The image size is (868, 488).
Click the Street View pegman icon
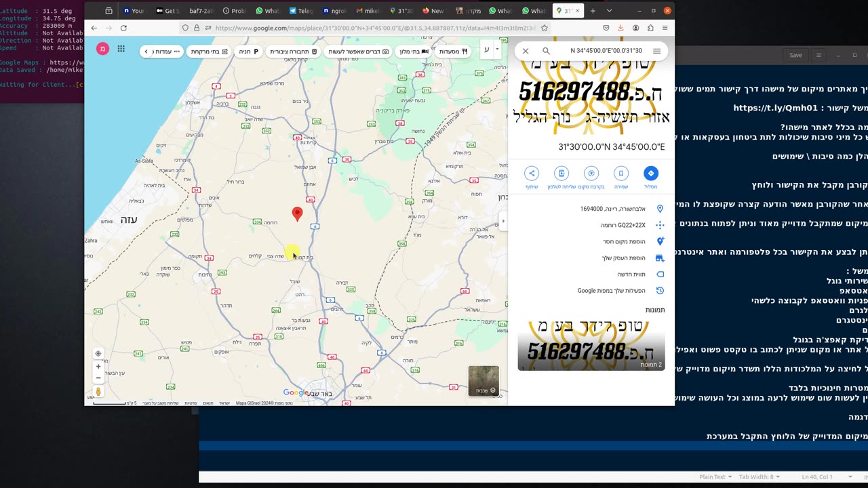tap(98, 392)
